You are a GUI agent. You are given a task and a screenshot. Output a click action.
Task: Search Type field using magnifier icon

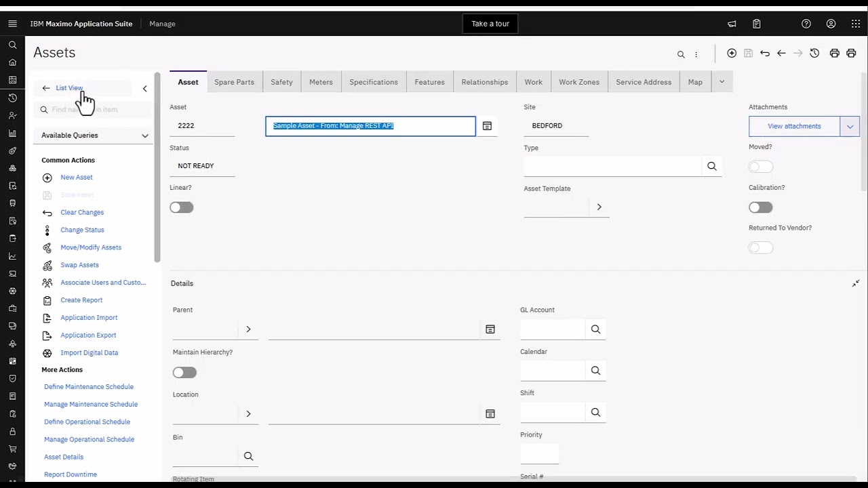(x=711, y=166)
